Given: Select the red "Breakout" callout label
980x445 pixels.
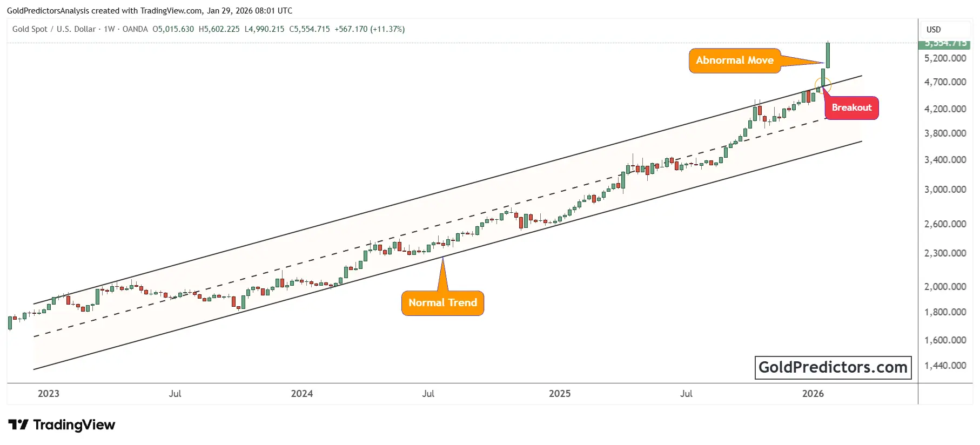Looking at the screenshot, I should point(851,107).
